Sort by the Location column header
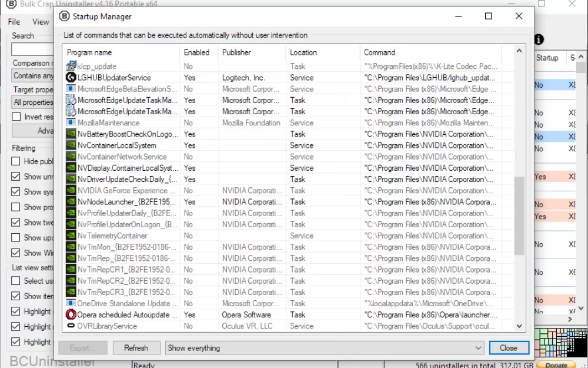The width and height of the screenshot is (588, 368). click(x=323, y=52)
